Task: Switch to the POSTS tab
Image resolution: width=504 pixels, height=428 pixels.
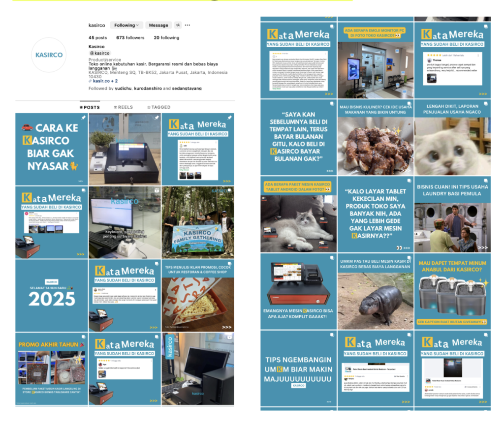Action: coord(90,107)
